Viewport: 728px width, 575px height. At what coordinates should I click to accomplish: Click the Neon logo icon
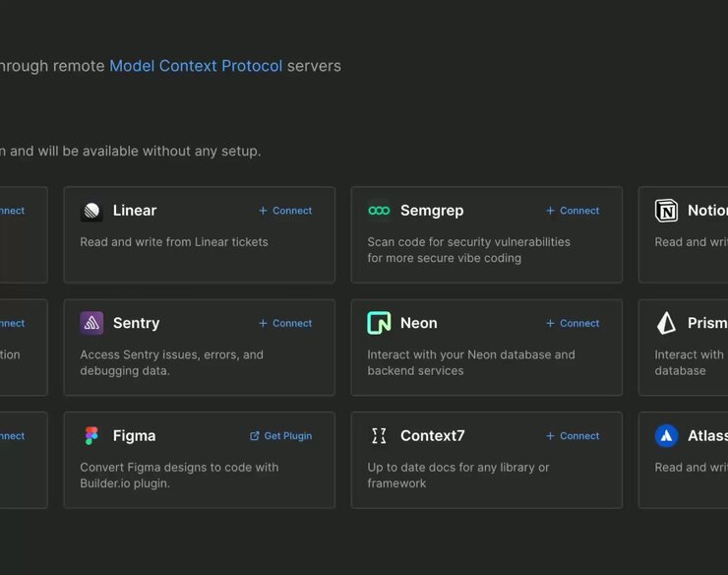[379, 323]
